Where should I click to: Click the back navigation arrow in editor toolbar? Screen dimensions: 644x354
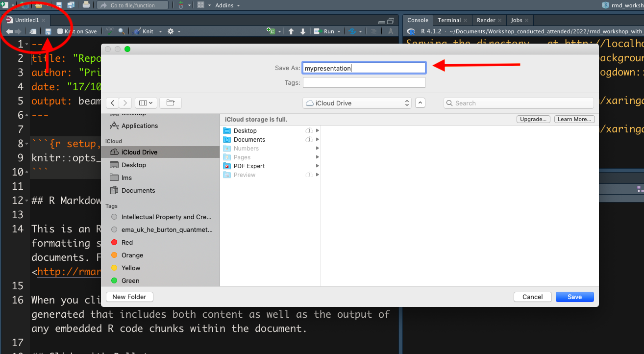(9, 31)
